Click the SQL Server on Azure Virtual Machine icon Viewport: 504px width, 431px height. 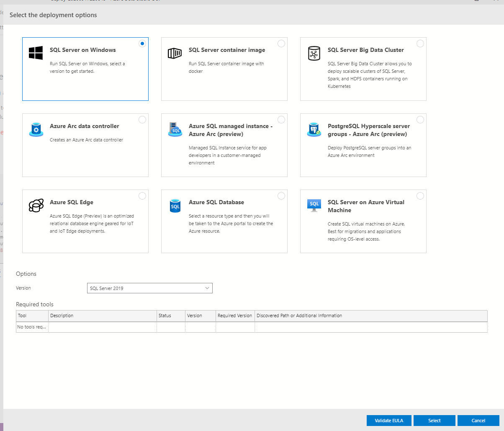tap(314, 205)
